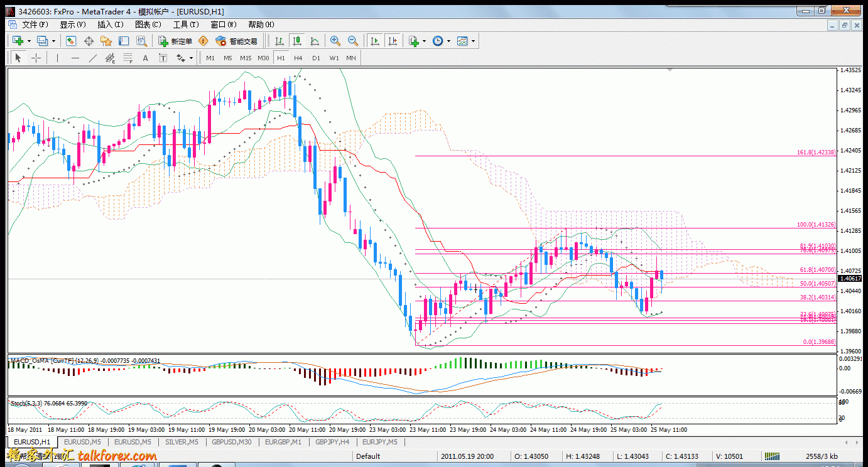Open the 工具(T) menu
The image size is (868, 467).
[185, 24]
